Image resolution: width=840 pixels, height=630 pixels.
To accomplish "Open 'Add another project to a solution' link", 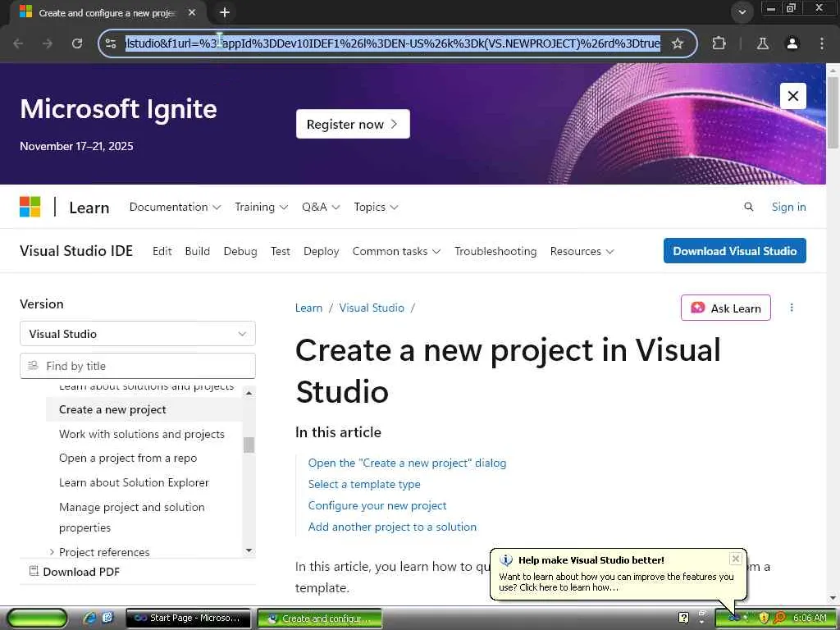I will pos(392,527).
